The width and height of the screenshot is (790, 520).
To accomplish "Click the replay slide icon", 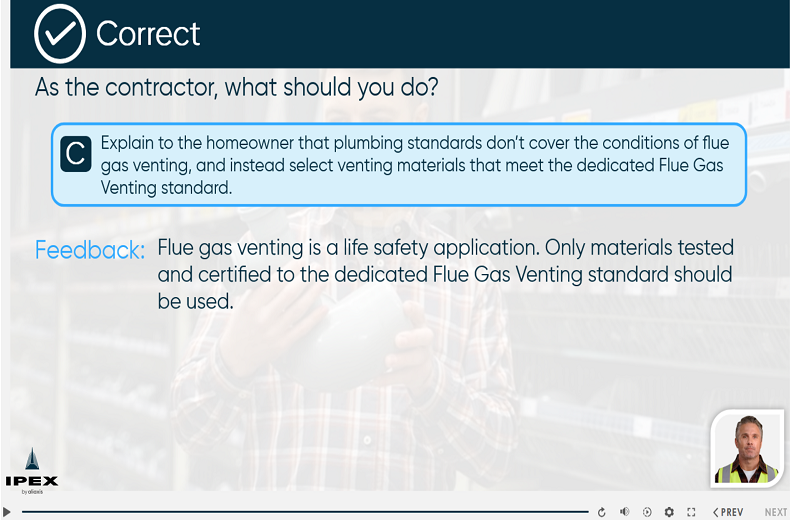I will (x=601, y=512).
